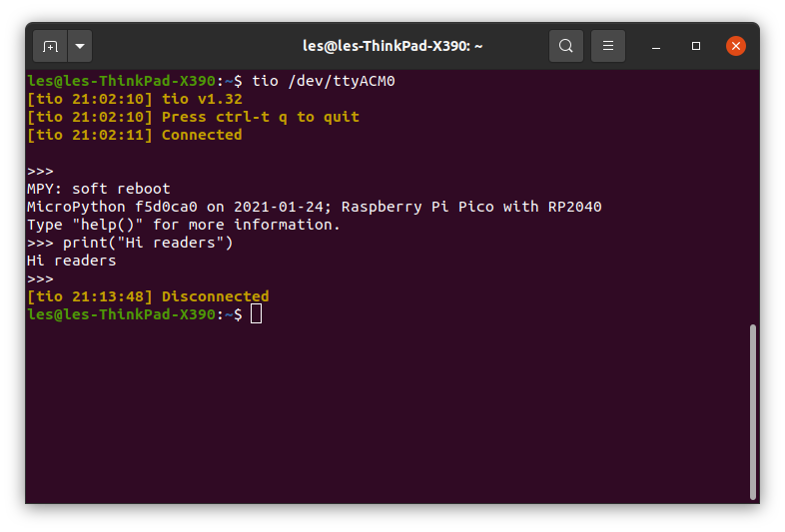785x532 pixels.
Task: Click the MPY: soft reboot line
Action: pos(99,189)
